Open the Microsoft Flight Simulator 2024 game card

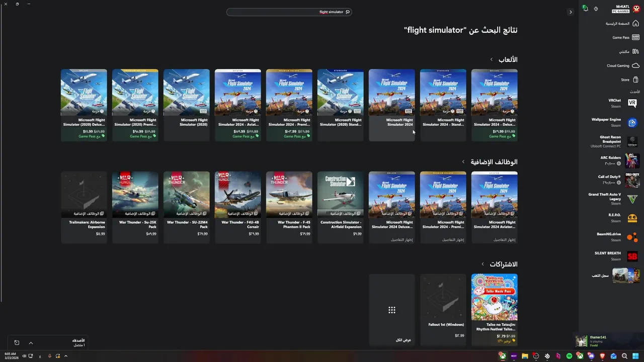[392, 105]
